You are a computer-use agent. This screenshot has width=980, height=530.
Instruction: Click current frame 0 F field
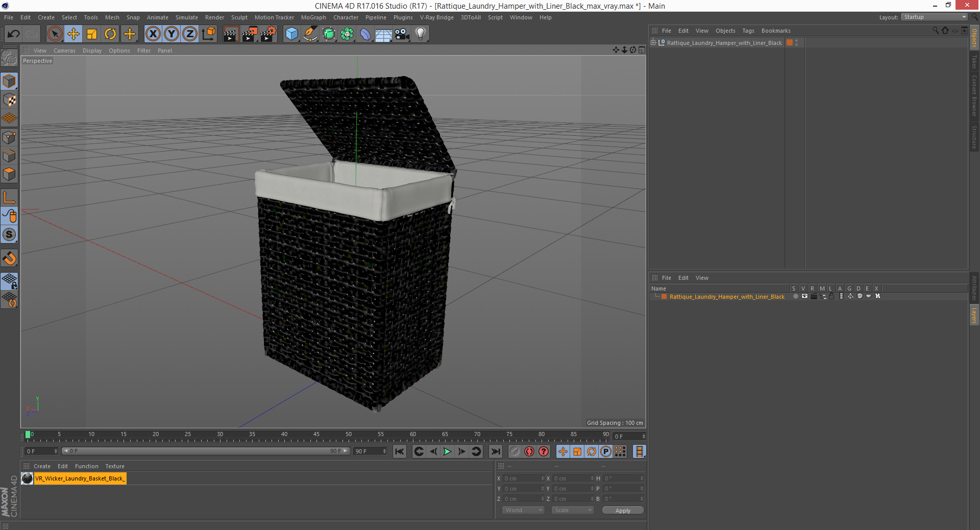pyautogui.click(x=41, y=451)
